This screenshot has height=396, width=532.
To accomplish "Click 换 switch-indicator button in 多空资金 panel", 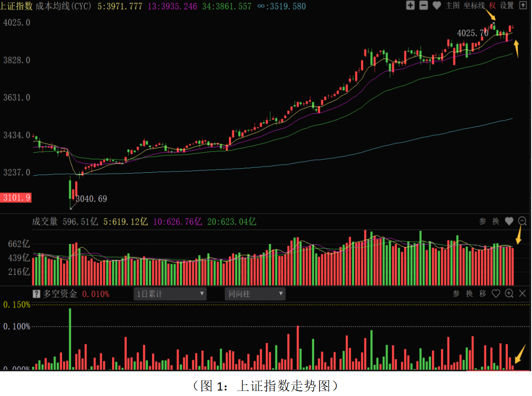I will [x=469, y=294].
